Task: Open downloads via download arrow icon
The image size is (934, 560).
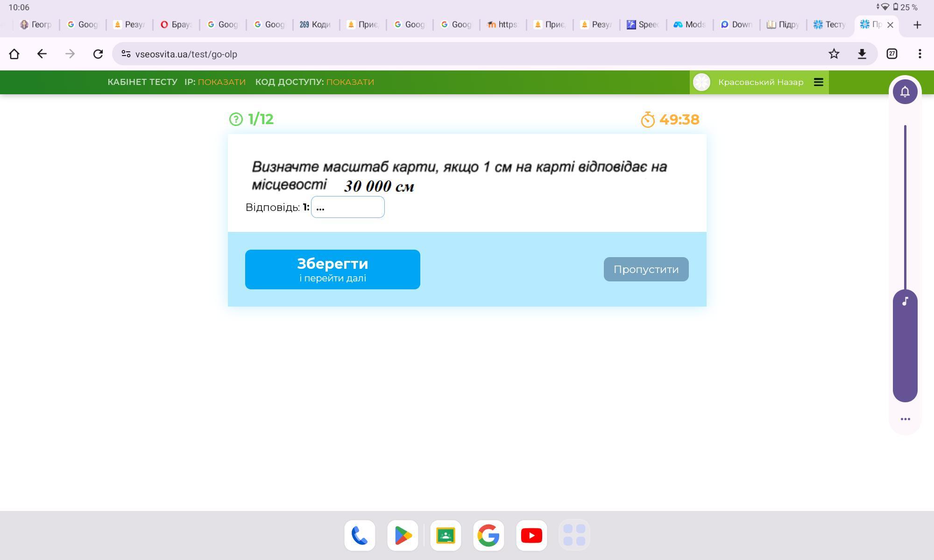Action: coord(862,54)
